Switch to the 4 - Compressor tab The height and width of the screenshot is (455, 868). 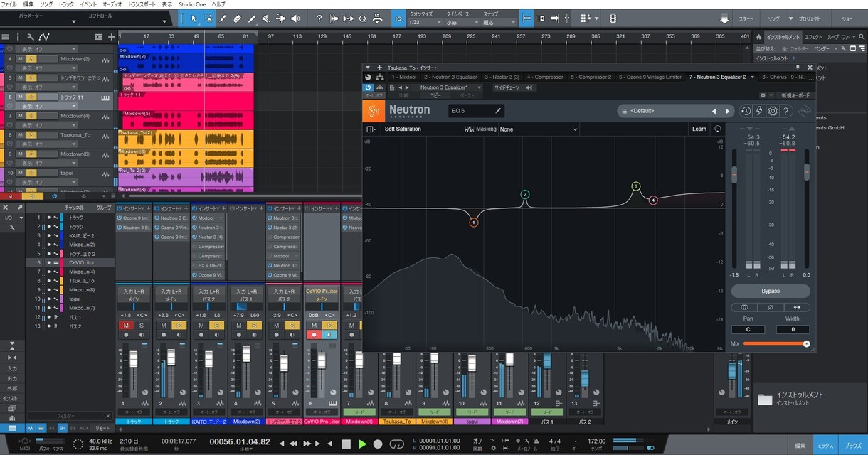pyautogui.click(x=546, y=77)
